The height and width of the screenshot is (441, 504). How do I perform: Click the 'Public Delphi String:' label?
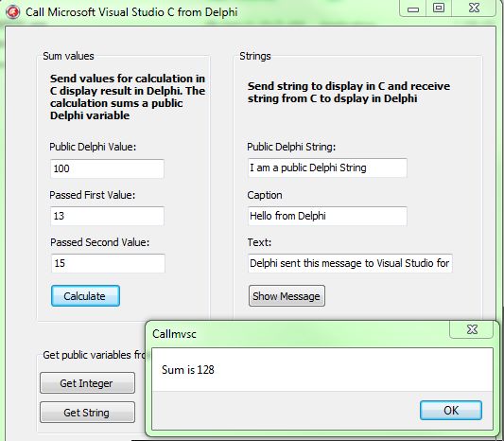pos(291,147)
